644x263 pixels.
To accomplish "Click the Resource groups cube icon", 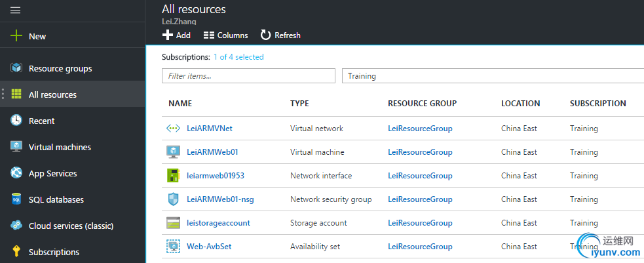I will click(x=16, y=68).
